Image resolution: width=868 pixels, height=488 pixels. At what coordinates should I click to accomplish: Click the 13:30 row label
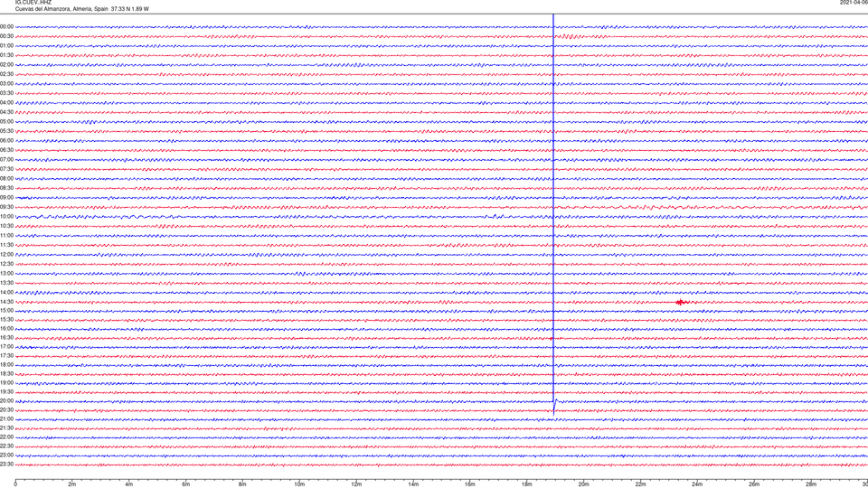(x=6, y=283)
